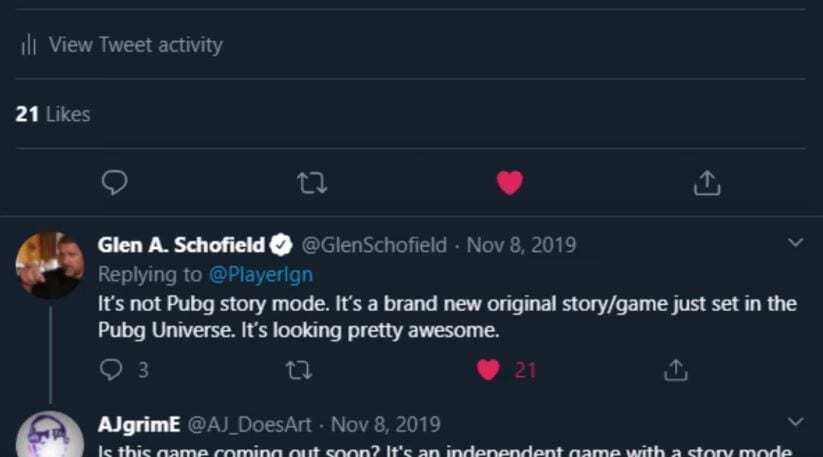Visit the @GlenSchofield handle
823x457 pixels.
(373, 245)
